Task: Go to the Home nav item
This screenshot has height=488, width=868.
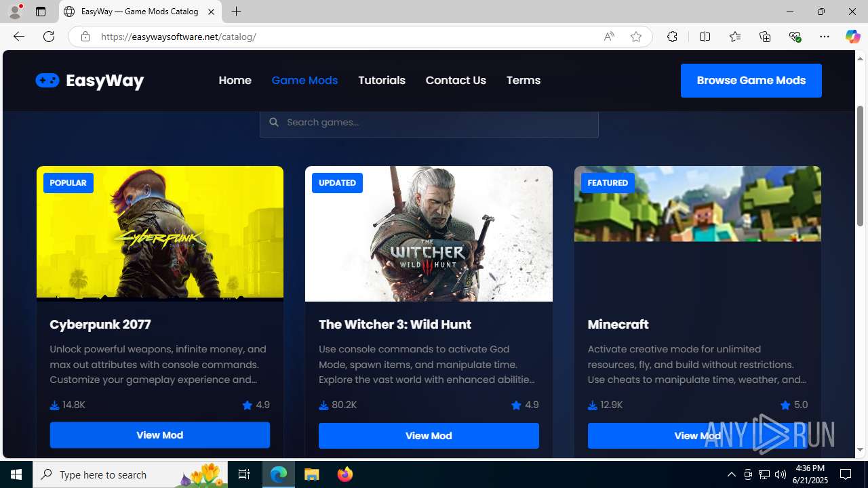Action: pyautogui.click(x=235, y=80)
